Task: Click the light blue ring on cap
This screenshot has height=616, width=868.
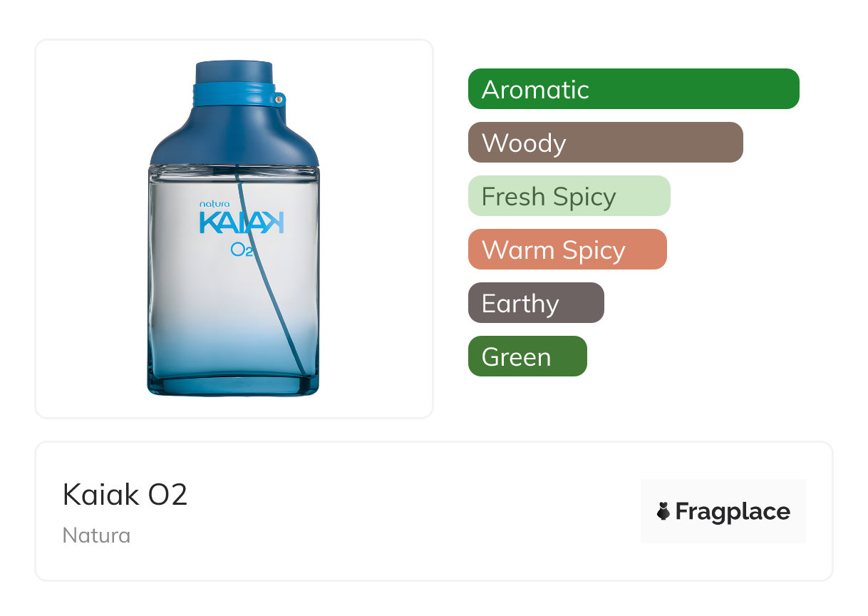Action: [x=234, y=95]
